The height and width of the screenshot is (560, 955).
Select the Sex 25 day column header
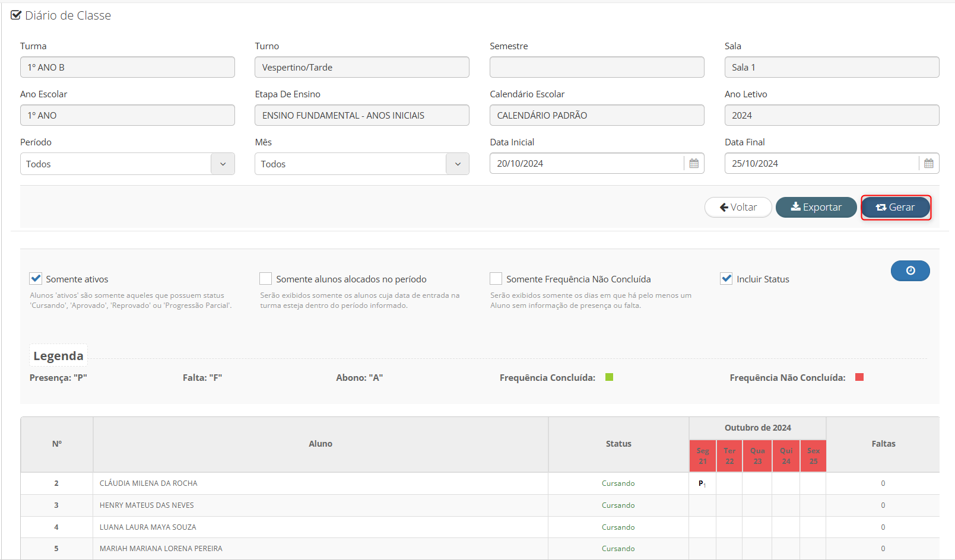coord(813,456)
